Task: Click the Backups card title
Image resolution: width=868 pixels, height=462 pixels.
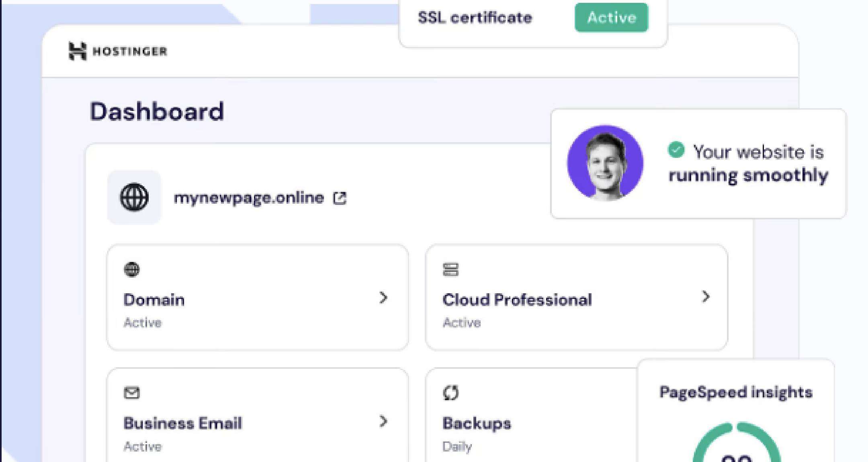Action: (477, 423)
